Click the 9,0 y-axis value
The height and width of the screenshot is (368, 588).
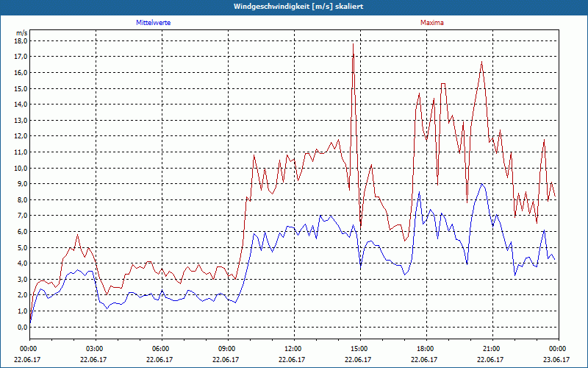tap(23, 183)
